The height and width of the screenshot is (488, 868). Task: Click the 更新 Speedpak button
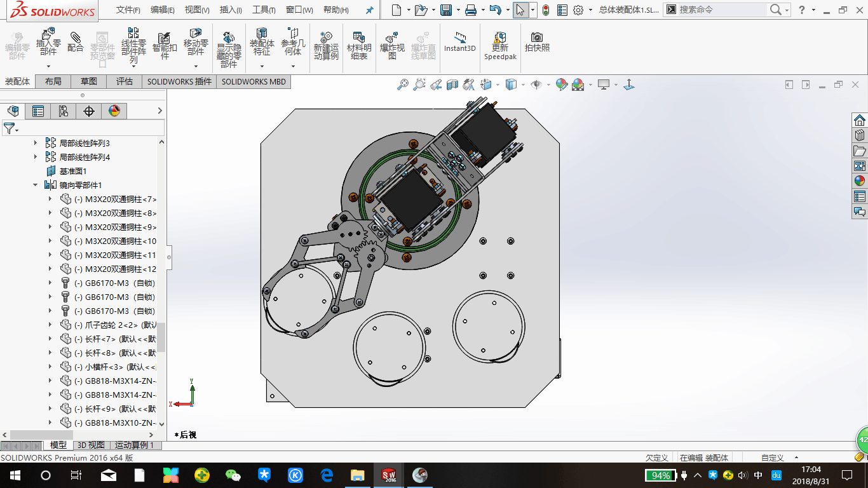[x=500, y=44]
